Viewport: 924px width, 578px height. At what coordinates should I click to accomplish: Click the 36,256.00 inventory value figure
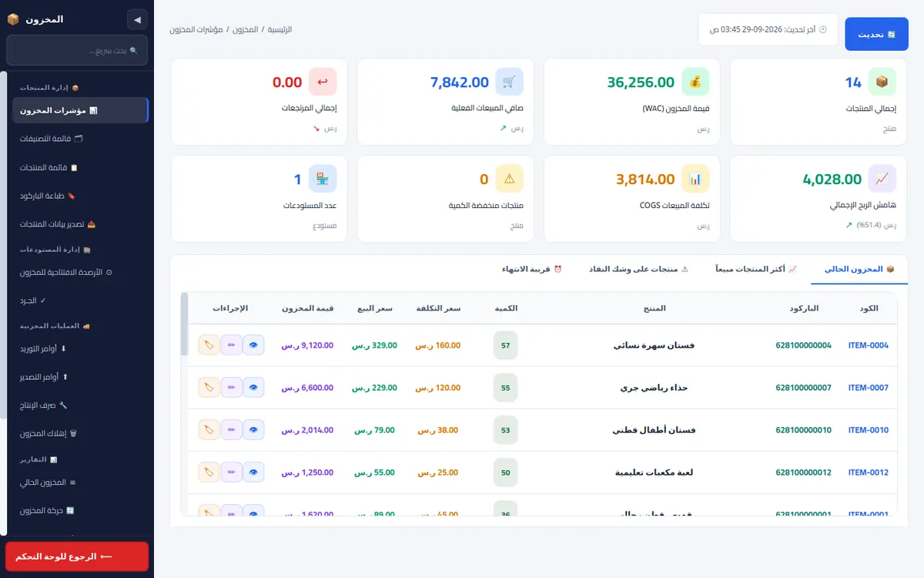pyautogui.click(x=641, y=82)
